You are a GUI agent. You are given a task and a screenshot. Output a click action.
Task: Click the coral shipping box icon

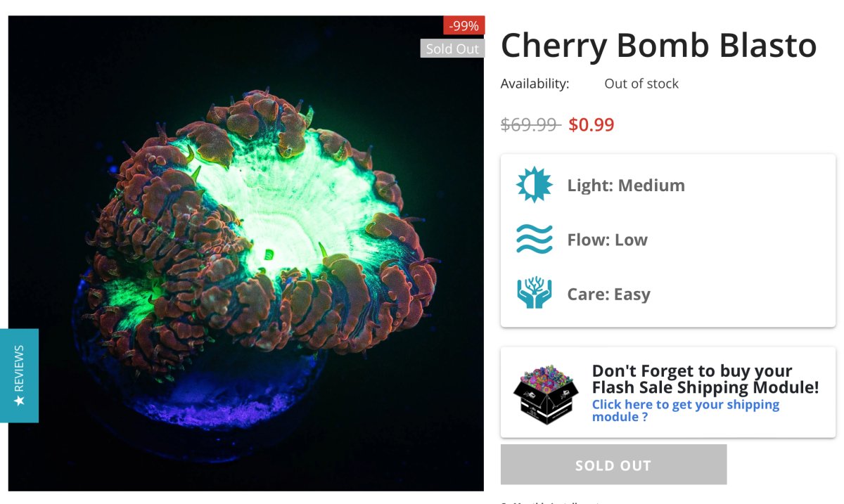tap(545, 393)
